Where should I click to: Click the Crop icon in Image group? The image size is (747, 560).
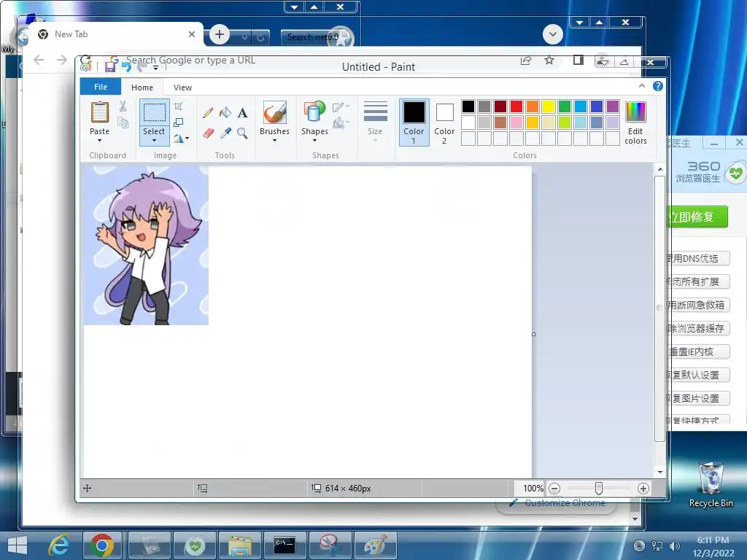point(178,106)
